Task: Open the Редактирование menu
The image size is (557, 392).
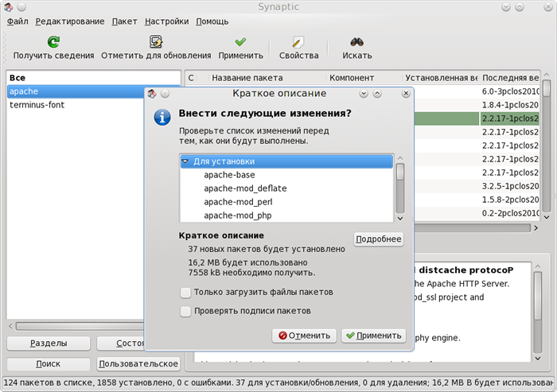Action: 70,21
